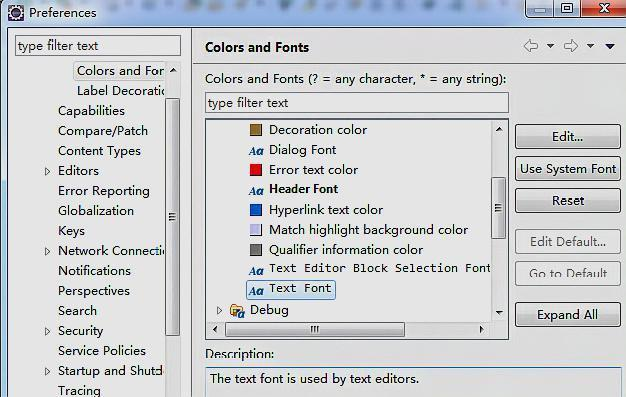The height and width of the screenshot is (397, 626).
Task: Click the font list vertical scrollbar thumb
Action: (x=499, y=208)
